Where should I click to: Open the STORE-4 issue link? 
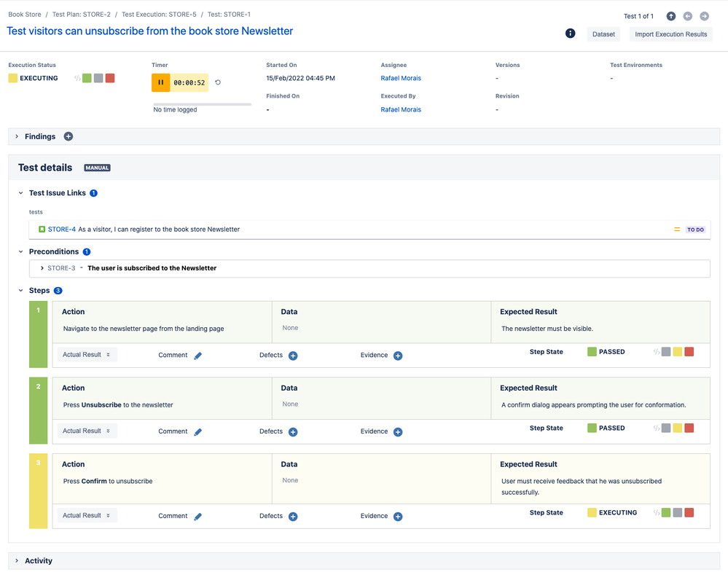click(x=62, y=230)
